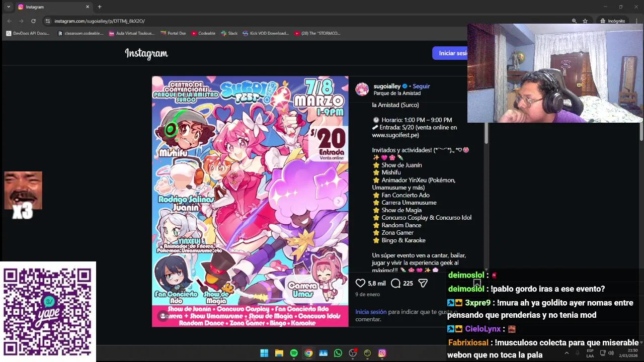Show hidden system tray icons
The height and width of the screenshot is (362, 644).
coord(567,353)
